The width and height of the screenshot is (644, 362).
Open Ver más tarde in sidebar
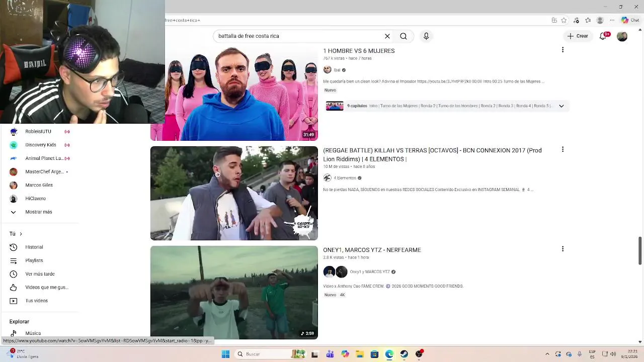click(x=40, y=274)
